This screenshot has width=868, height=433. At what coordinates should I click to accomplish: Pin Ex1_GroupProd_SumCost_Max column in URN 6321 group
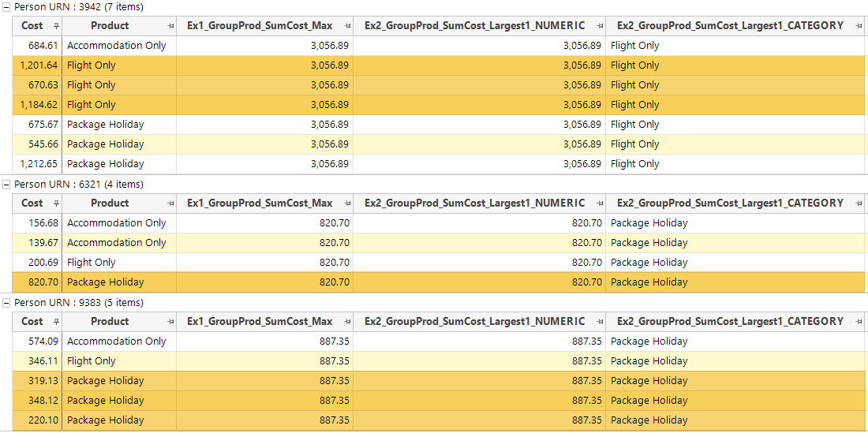pyautogui.click(x=347, y=203)
